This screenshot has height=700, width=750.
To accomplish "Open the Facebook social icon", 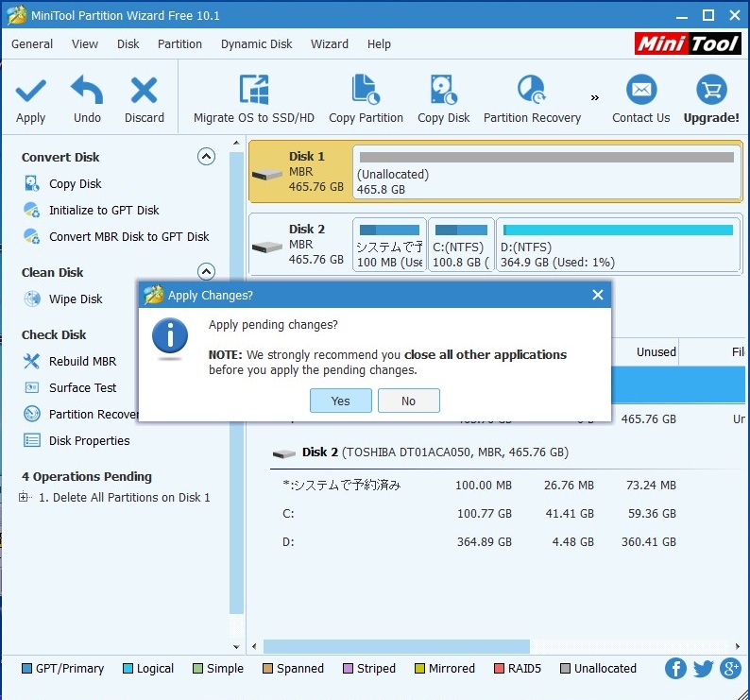I will tap(675, 669).
